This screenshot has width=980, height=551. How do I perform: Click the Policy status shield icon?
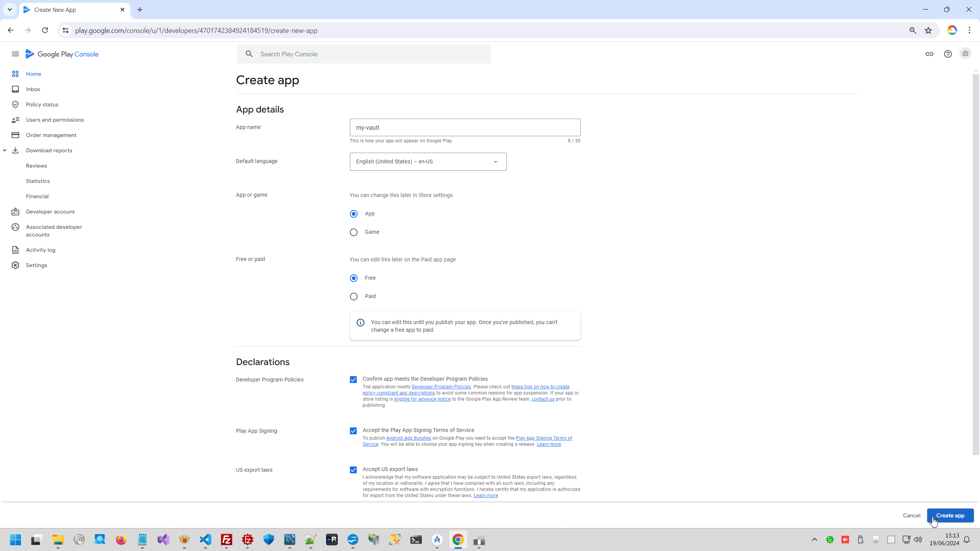coord(15,104)
